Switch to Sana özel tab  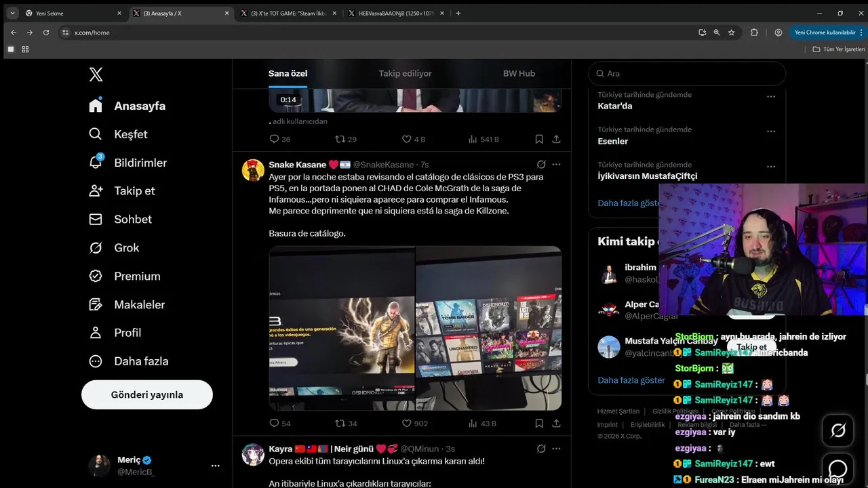coord(288,73)
